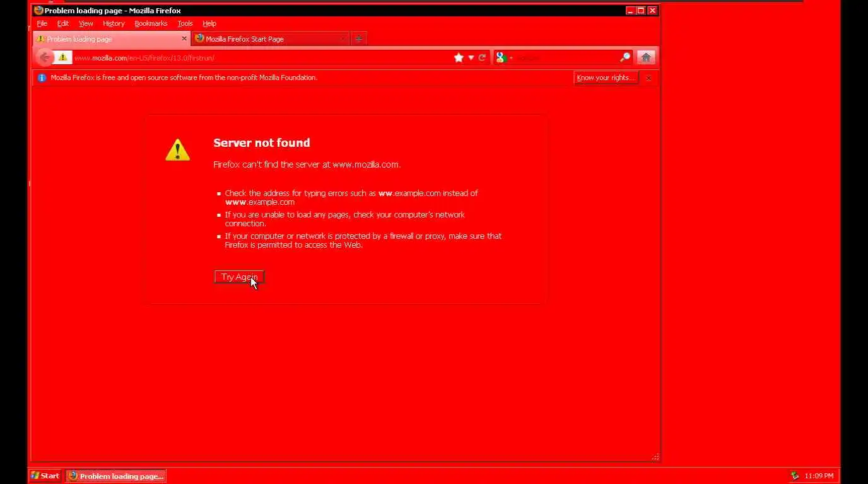This screenshot has height=484, width=868.
Task: Click the Try Again button
Action: [x=239, y=277]
